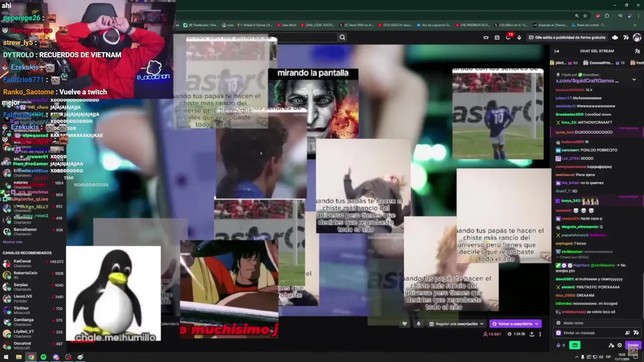Open the whispers envelope icon
This screenshot has height=362, width=644.
click(497, 37)
